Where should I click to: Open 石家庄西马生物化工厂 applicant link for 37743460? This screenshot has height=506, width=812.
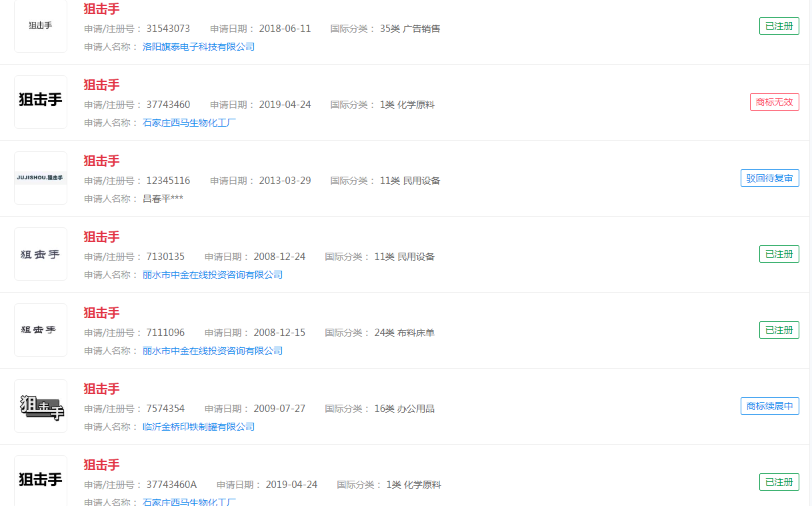coord(189,123)
